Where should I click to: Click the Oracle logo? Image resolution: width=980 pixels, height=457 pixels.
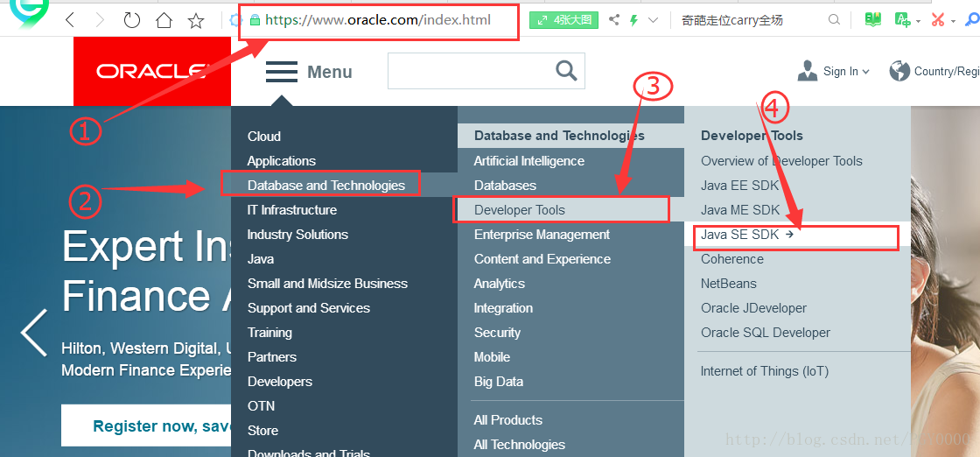pos(152,71)
